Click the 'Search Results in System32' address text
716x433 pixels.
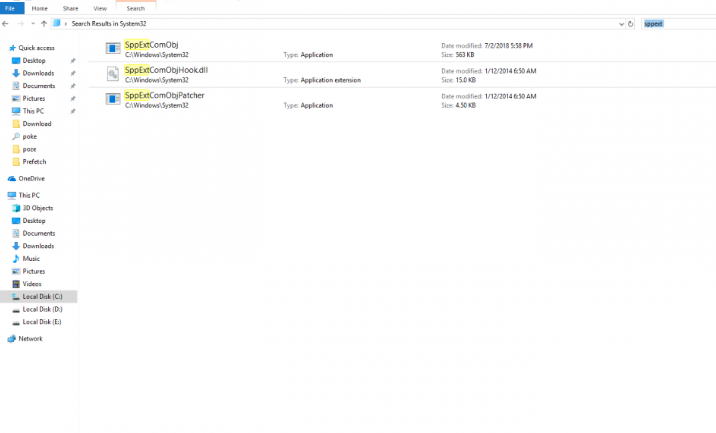[x=109, y=24]
